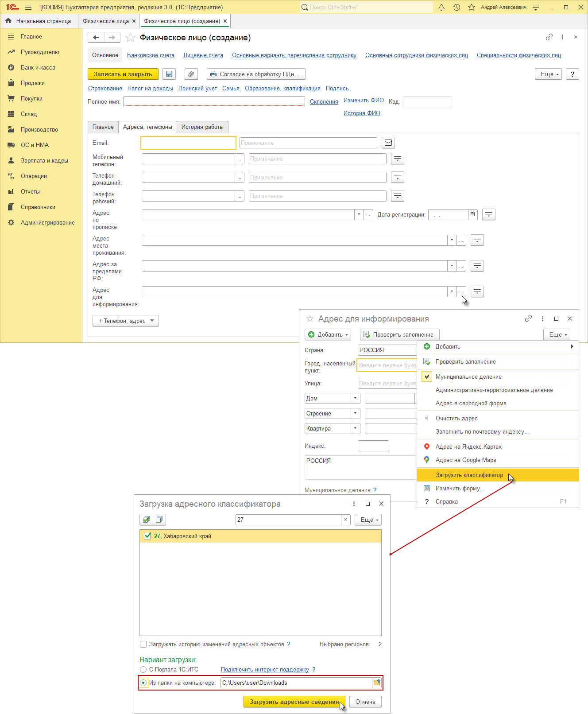Open ellipsis editor for Адрес для информирования
The height and width of the screenshot is (714, 588).
click(x=461, y=291)
